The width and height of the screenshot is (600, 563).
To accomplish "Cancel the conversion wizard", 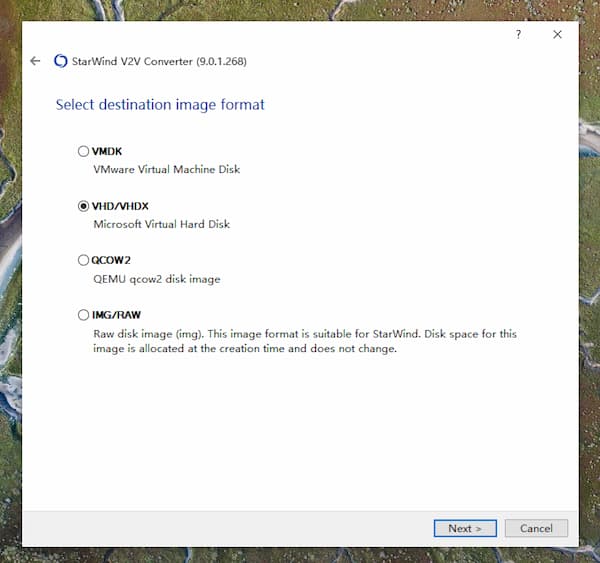I will pos(536,528).
